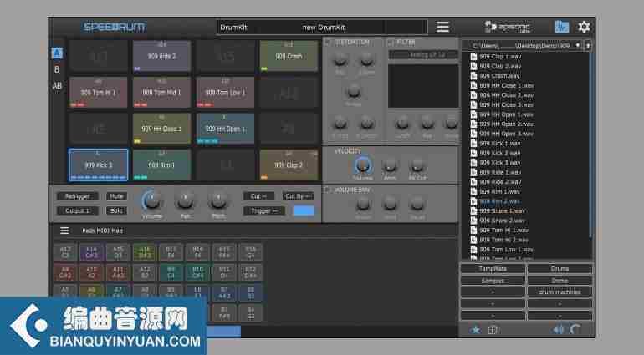The image size is (644, 355).
Task: Go up one folder in browser path
Action: pos(588,46)
